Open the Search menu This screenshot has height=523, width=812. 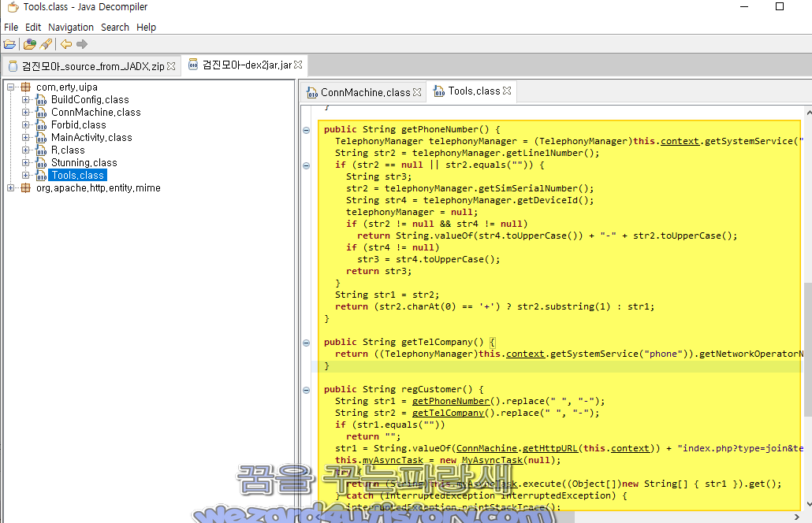click(x=115, y=28)
